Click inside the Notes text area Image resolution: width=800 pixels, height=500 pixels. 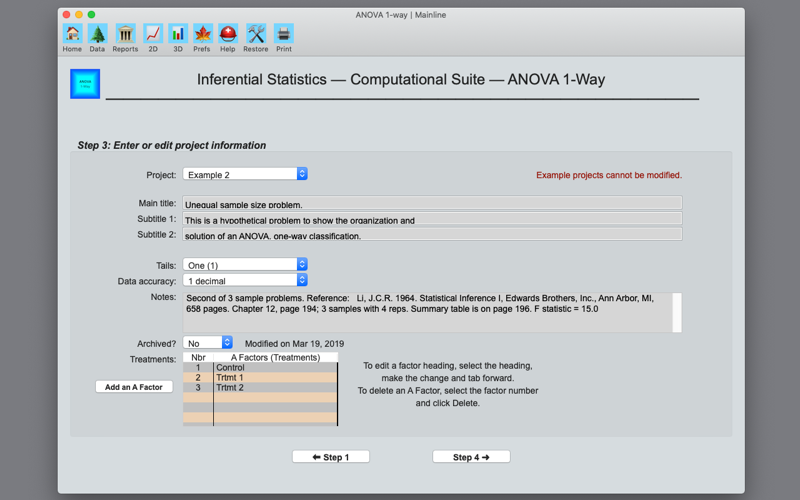(428, 312)
